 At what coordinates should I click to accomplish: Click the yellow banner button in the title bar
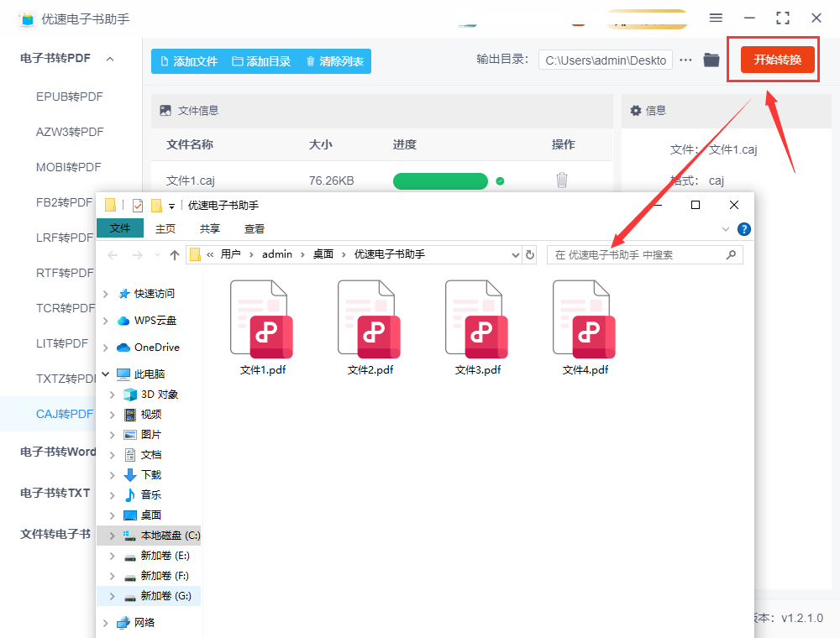click(647, 19)
